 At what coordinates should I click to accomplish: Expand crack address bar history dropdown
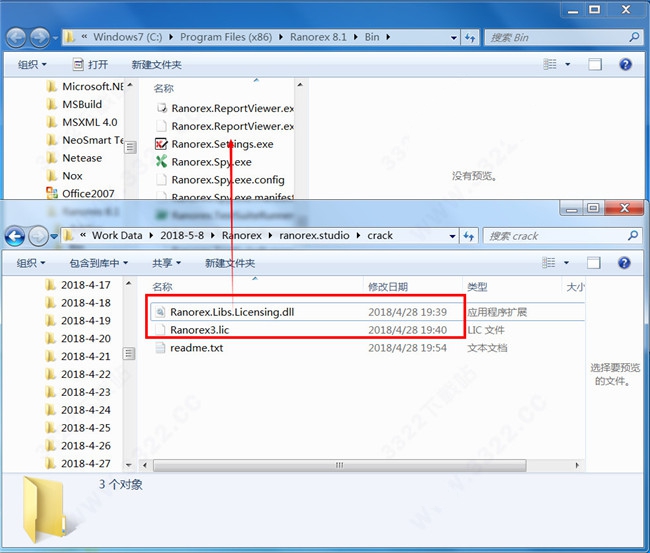(x=452, y=236)
